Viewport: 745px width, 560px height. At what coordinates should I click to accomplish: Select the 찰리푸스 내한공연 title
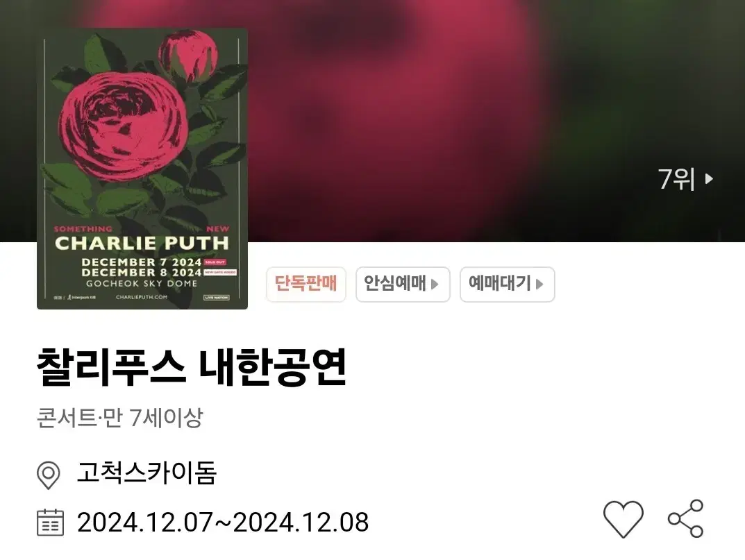click(x=191, y=367)
